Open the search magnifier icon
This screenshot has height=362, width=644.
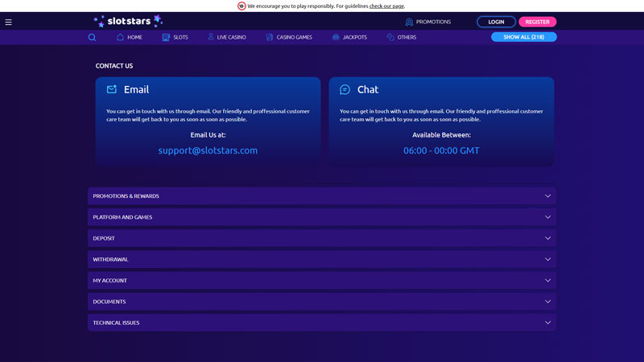92,37
